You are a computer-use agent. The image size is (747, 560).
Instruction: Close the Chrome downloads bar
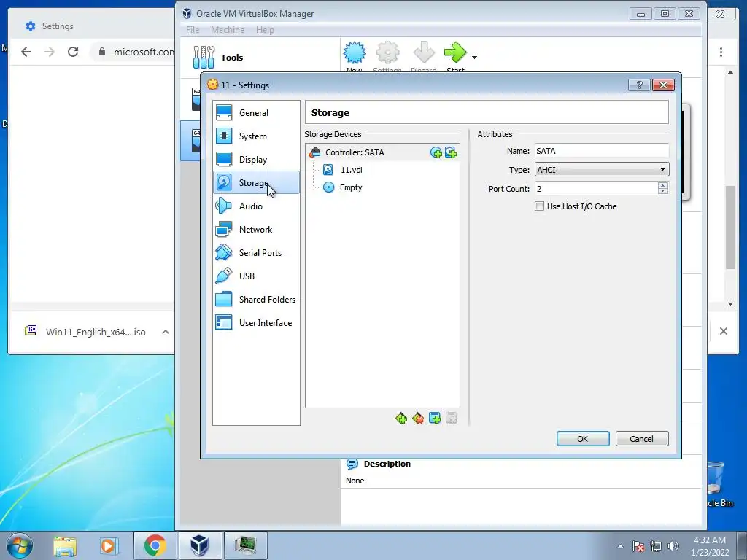(723, 331)
